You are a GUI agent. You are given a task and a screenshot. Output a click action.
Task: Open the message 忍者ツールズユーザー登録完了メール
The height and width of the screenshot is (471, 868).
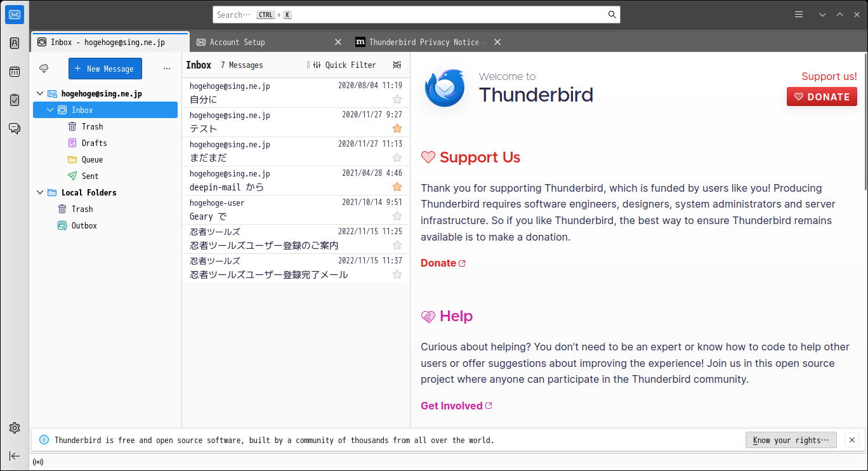(x=296, y=269)
